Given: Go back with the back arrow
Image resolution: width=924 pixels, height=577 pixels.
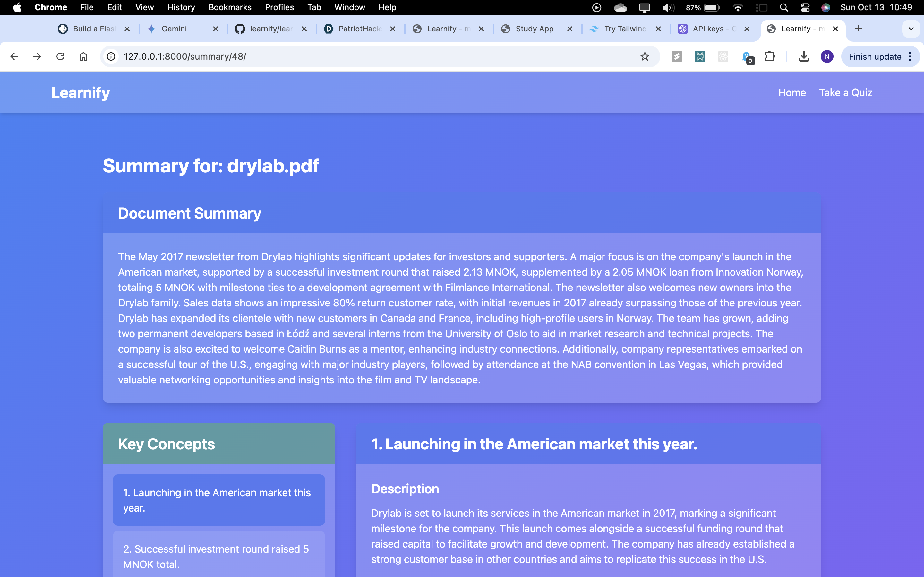Looking at the screenshot, I should [14, 56].
